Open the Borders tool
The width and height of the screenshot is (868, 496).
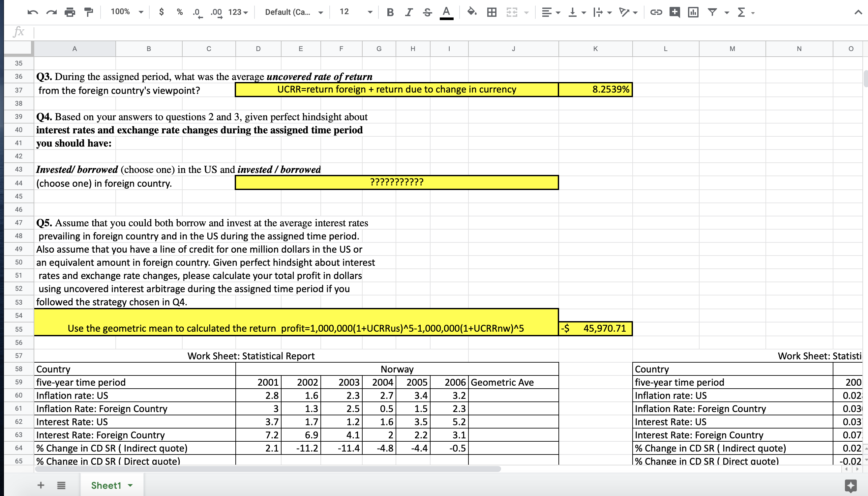492,13
